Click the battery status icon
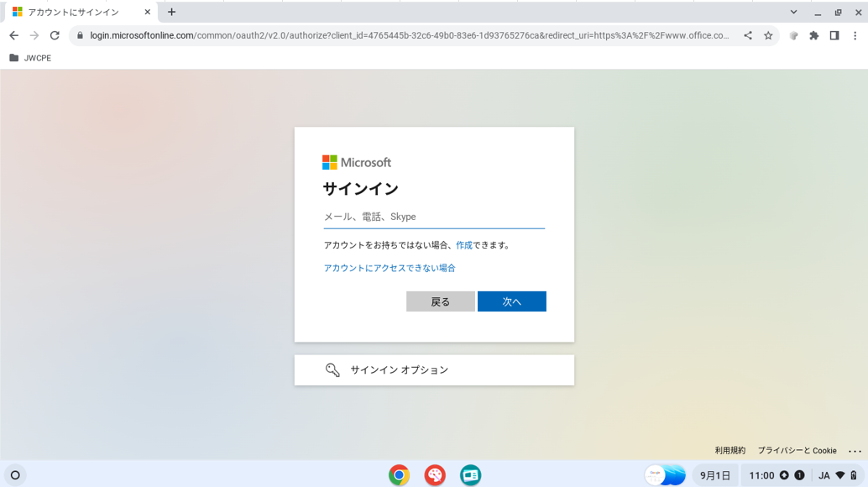 pos(854,475)
